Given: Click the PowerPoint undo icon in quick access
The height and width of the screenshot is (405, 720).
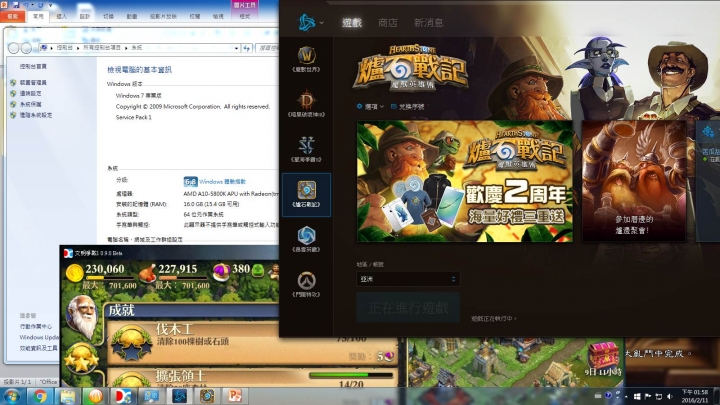Looking at the screenshot, I should pyautogui.click(x=27, y=5).
